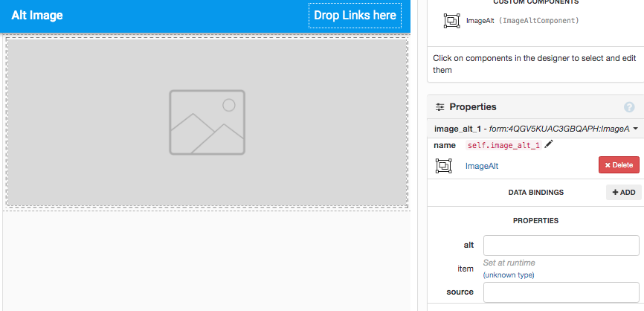Click the pencil icon beside self.image_alt_1
This screenshot has height=311, width=644.
coord(549,145)
